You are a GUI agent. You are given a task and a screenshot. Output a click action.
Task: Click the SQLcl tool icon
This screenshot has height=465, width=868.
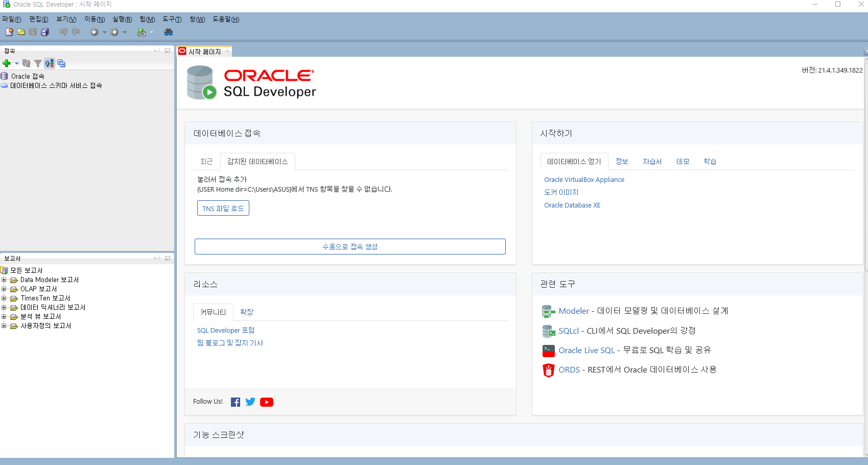pos(549,331)
